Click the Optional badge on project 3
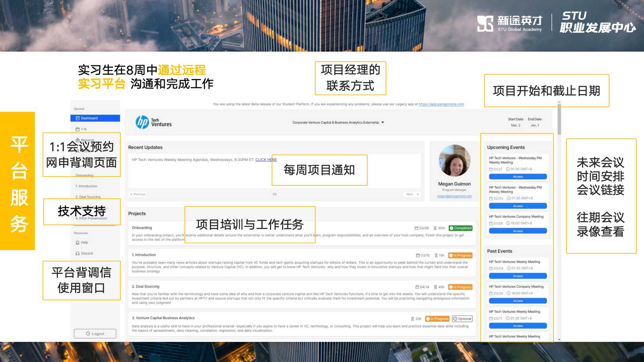 462,319
